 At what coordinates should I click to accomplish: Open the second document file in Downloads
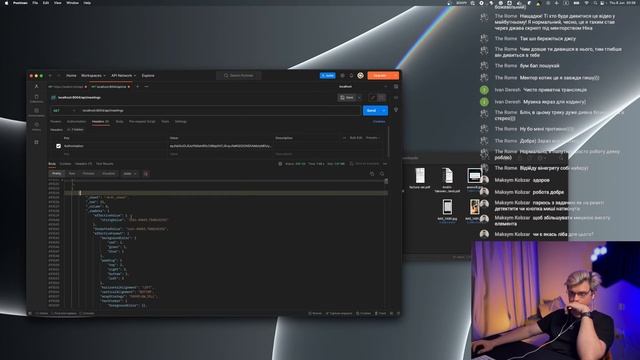[447, 180]
